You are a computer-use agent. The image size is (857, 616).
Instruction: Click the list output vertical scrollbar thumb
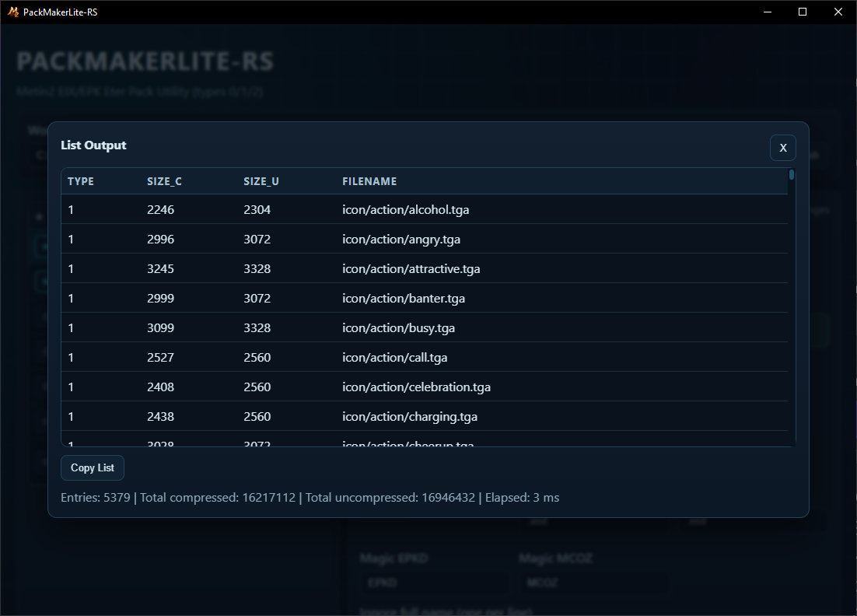point(792,175)
